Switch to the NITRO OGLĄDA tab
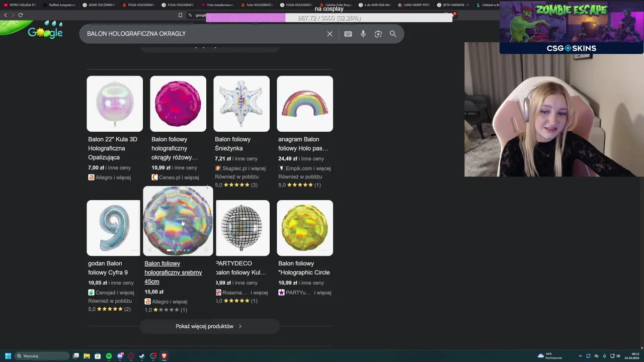Image resolution: width=644 pixels, height=362 pixels. 20,5
